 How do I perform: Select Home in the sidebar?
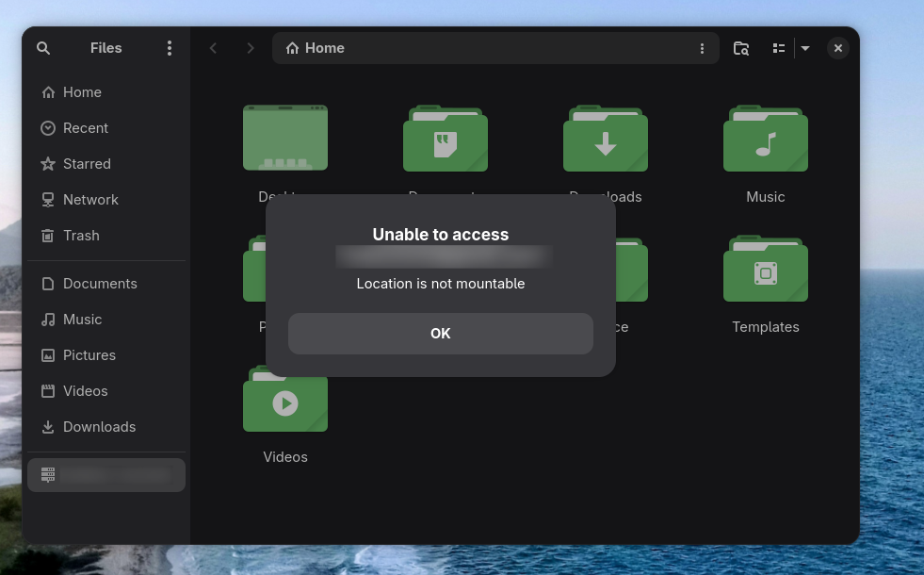106,92
